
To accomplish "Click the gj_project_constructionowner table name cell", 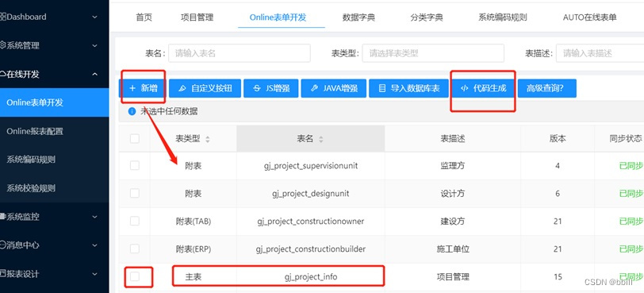I will 311,221.
